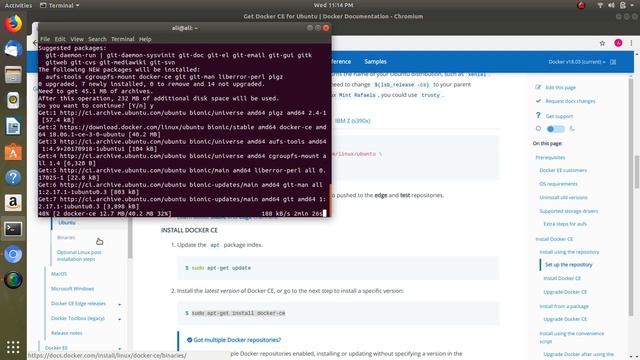Launch Firefox from the Ubuntu dock
640x360 pixels.
click(13, 24)
